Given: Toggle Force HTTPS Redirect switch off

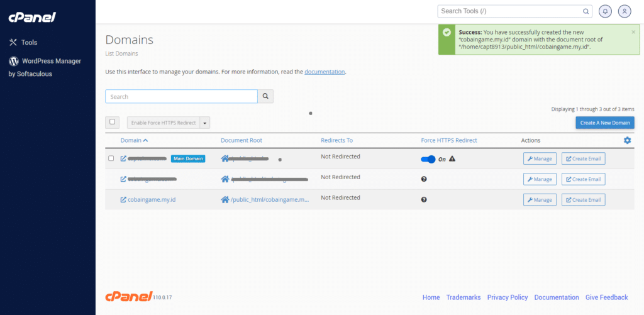Looking at the screenshot, I should point(428,159).
